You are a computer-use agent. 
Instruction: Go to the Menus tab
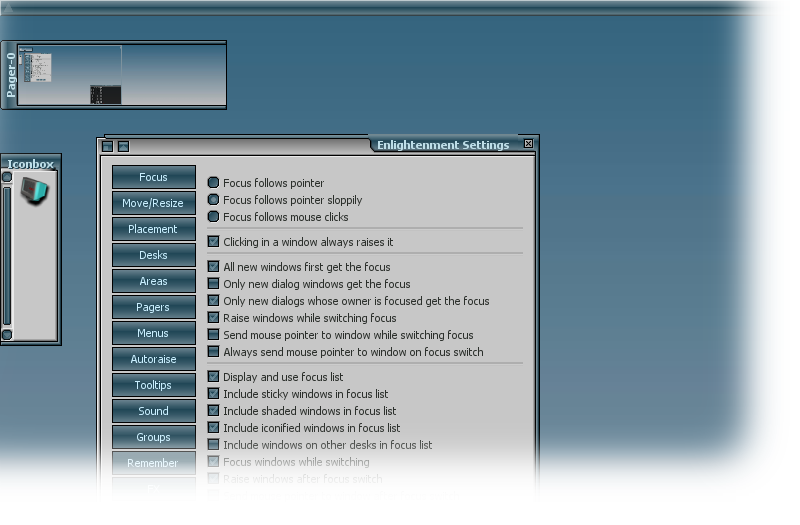[154, 333]
